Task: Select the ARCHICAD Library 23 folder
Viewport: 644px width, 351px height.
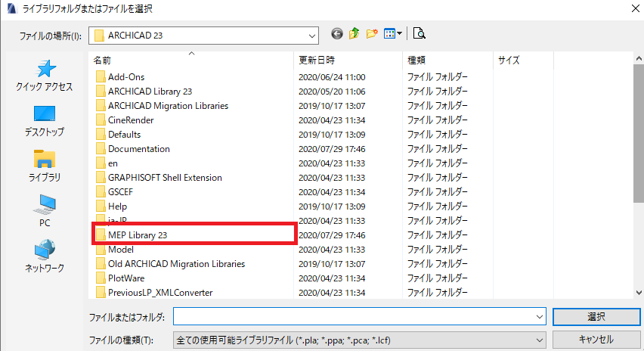Action: (x=150, y=92)
